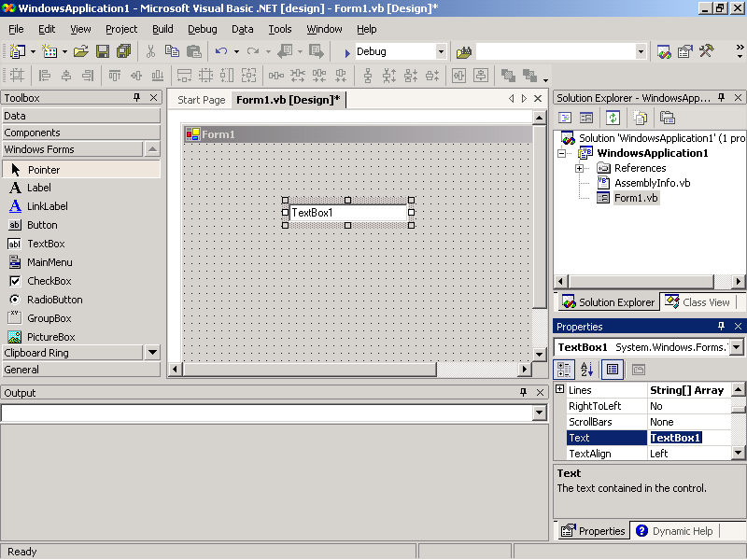Switch to the Dynamic Help tab
Screen dimensions: 747x560
[x=675, y=531]
